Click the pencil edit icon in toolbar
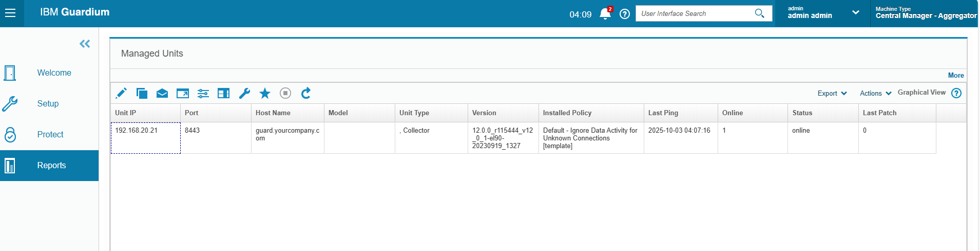Image resolution: width=980 pixels, height=251 pixels. (121, 93)
